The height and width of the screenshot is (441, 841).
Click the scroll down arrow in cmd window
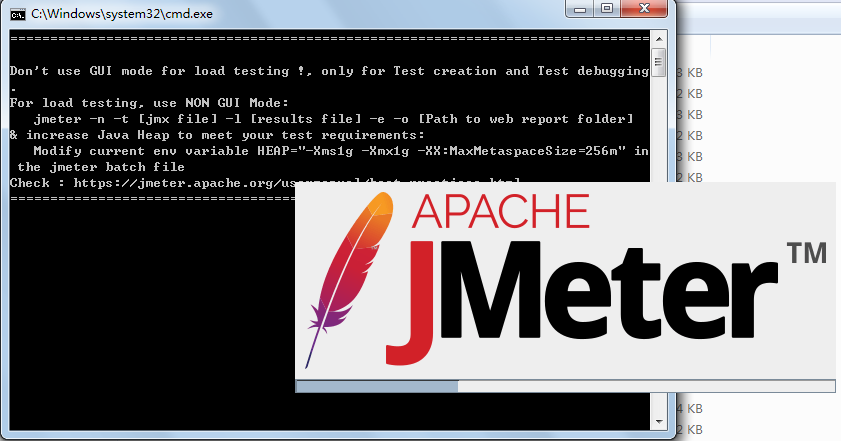point(659,422)
